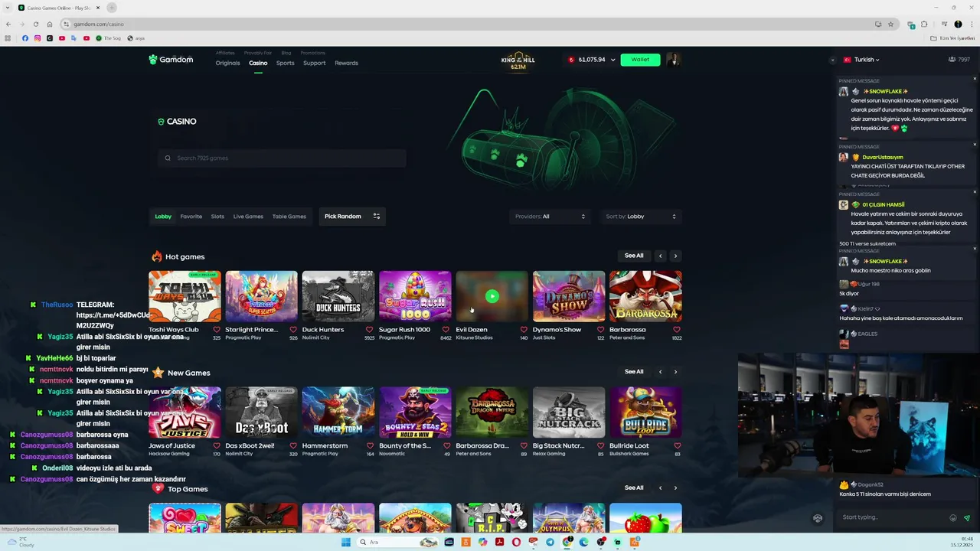The height and width of the screenshot is (551, 980).
Task: Open the Facebook bookmark
Action: 25,38
